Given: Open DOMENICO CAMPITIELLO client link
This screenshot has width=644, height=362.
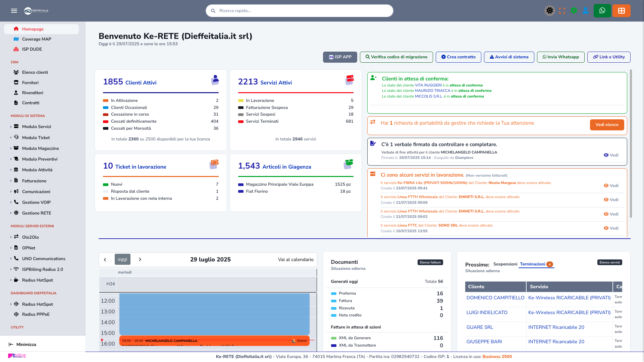Looking at the screenshot, I should (495, 298).
